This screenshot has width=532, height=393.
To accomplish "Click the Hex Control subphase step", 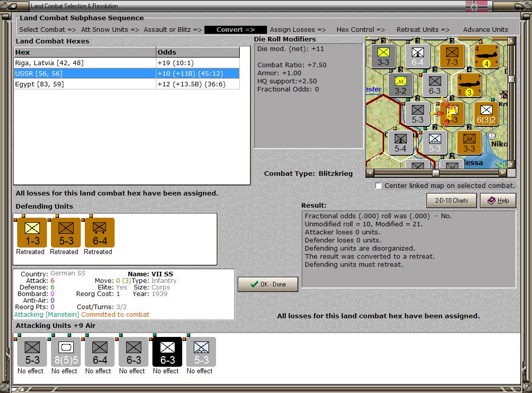I will [x=360, y=30].
